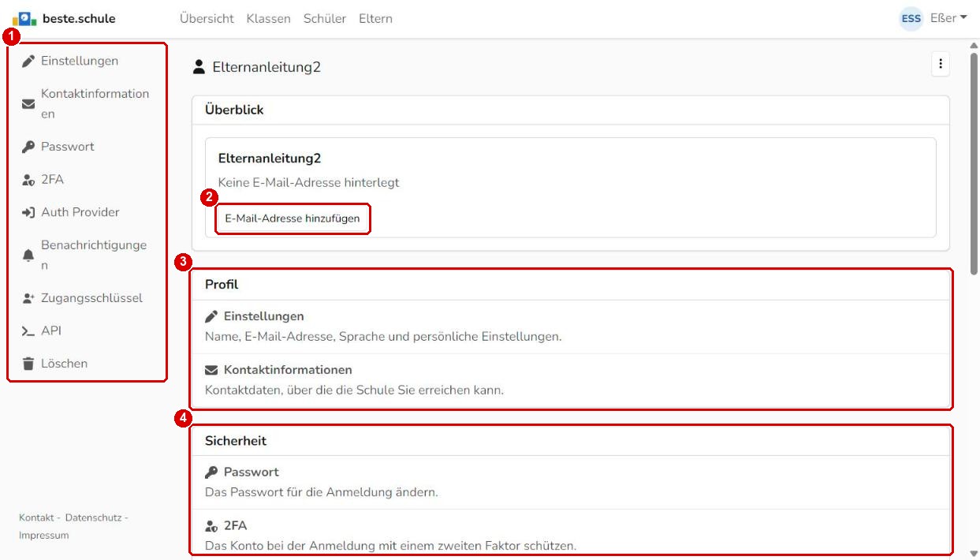
Task: Click the key icon beside sidebar Passwort
Action: point(29,147)
